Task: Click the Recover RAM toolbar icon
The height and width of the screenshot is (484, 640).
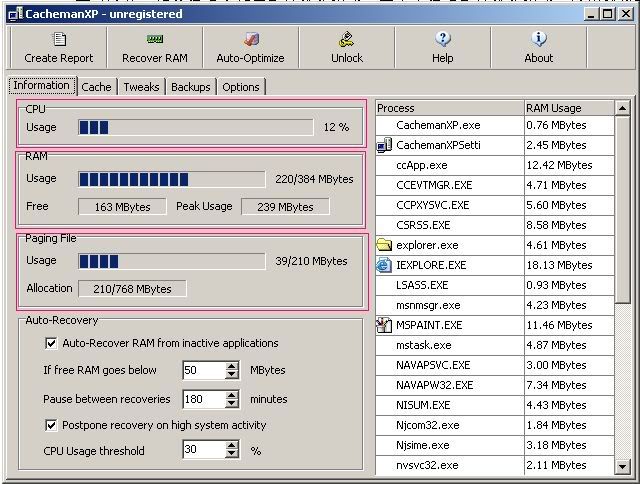Action: click(x=155, y=40)
